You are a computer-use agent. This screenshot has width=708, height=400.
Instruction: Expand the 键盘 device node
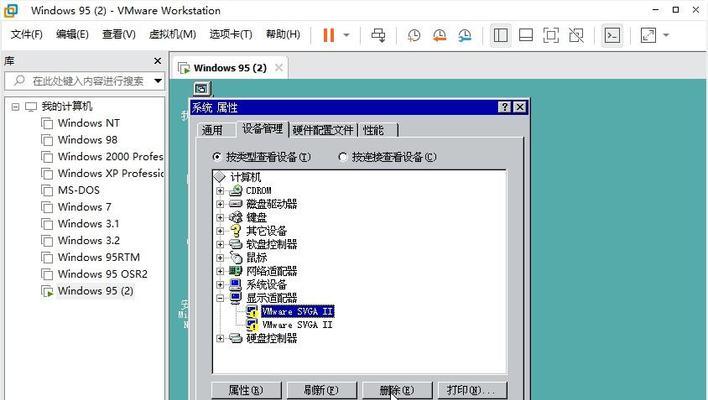click(x=220, y=218)
